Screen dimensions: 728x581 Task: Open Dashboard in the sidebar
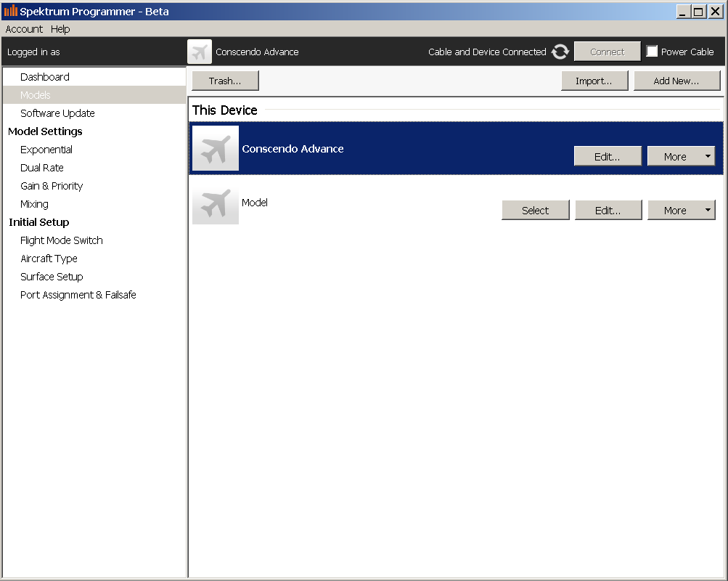(45, 77)
